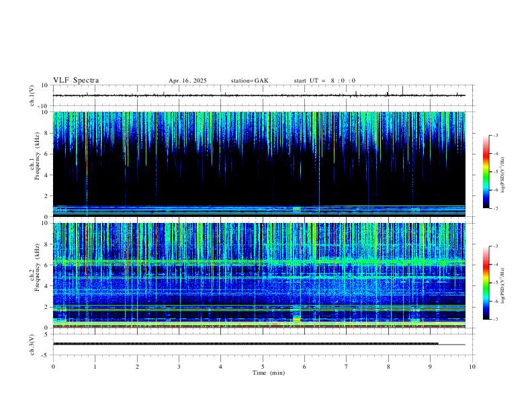Click the 'ch.3(V)' axis label
The image size is (532, 411).
tap(32, 345)
